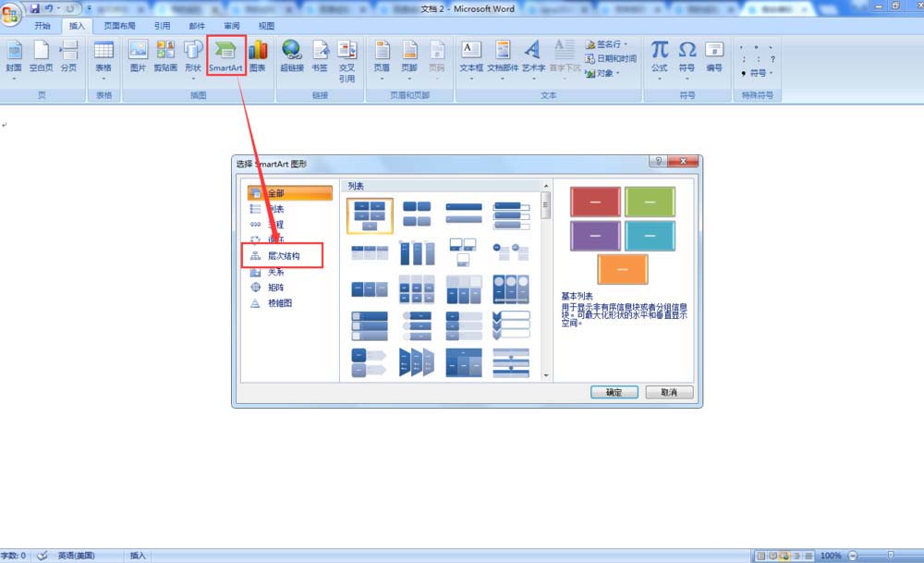Viewport: 924px width, 563px height.
Task: Select 层次结构 hierarchy category
Action: 284,256
